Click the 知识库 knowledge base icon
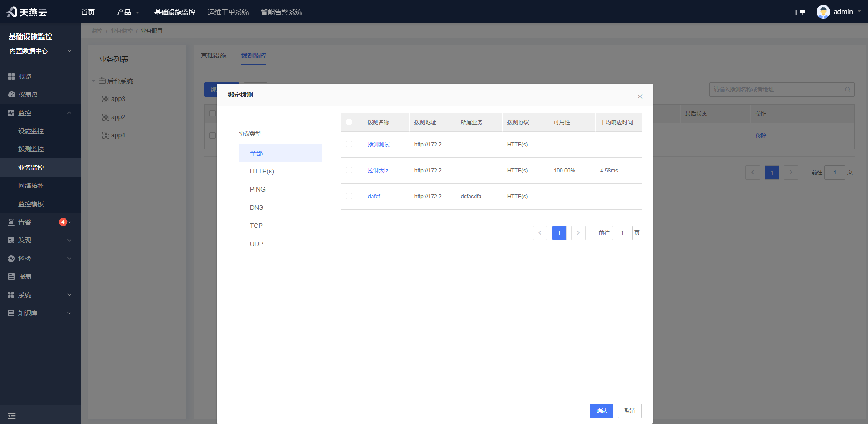 coord(11,313)
